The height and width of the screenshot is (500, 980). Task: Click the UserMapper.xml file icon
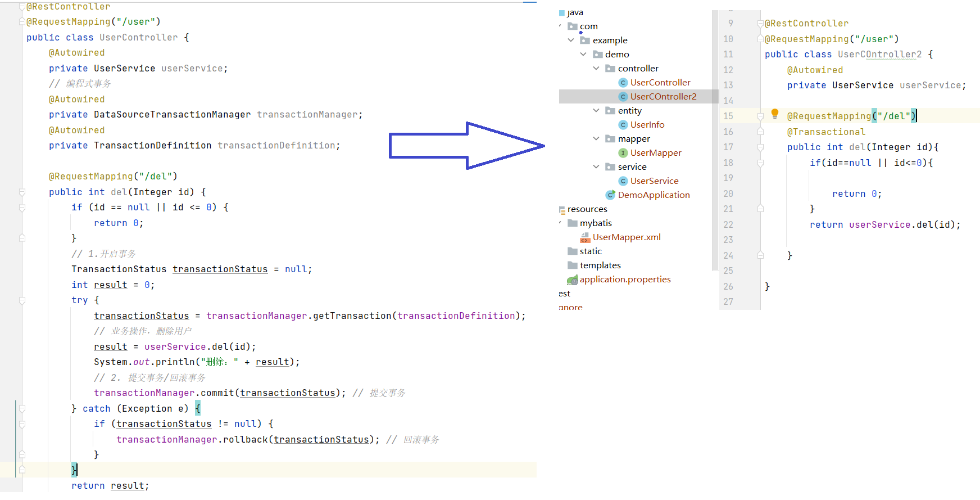(585, 237)
